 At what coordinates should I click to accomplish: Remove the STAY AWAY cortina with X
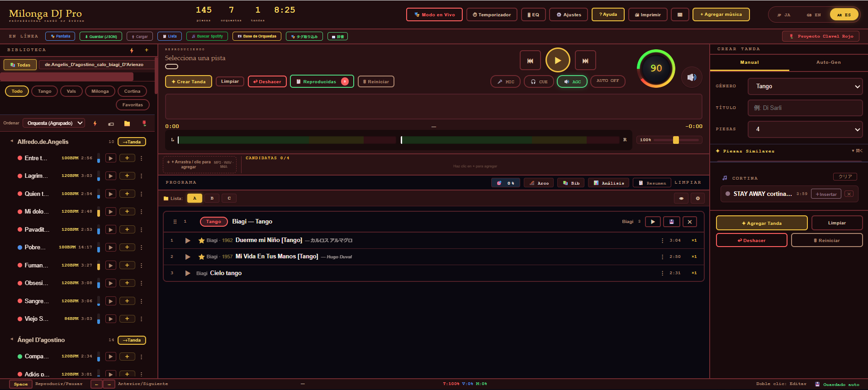pos(849,194)
